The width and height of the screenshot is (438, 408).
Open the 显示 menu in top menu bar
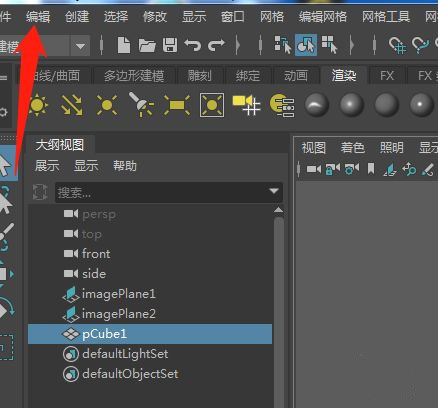(x=194, y=16)
